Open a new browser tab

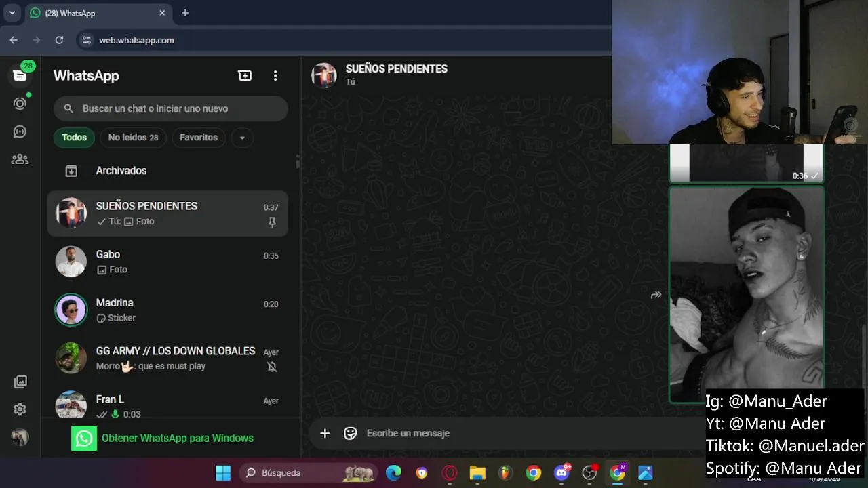[184, 13]
